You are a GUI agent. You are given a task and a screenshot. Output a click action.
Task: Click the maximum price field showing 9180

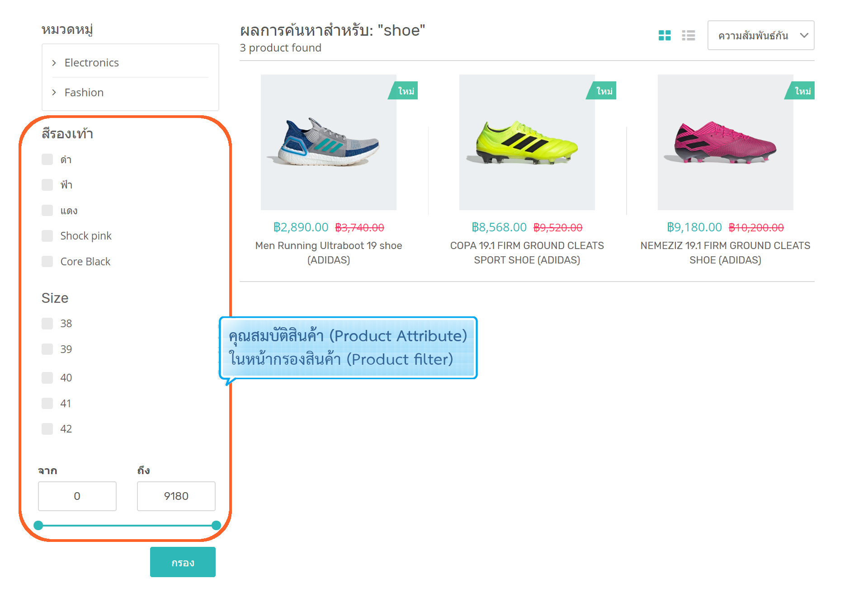click(176, 496)
